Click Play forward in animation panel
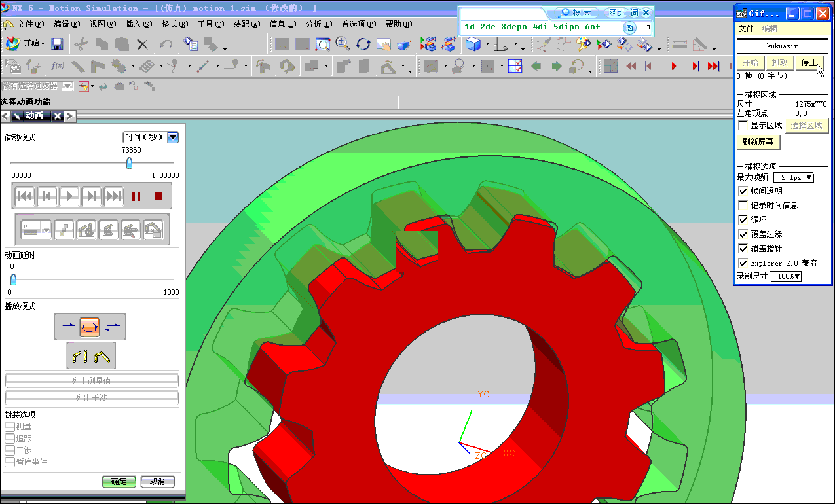The image size is (835, 504). pos(69,196)
